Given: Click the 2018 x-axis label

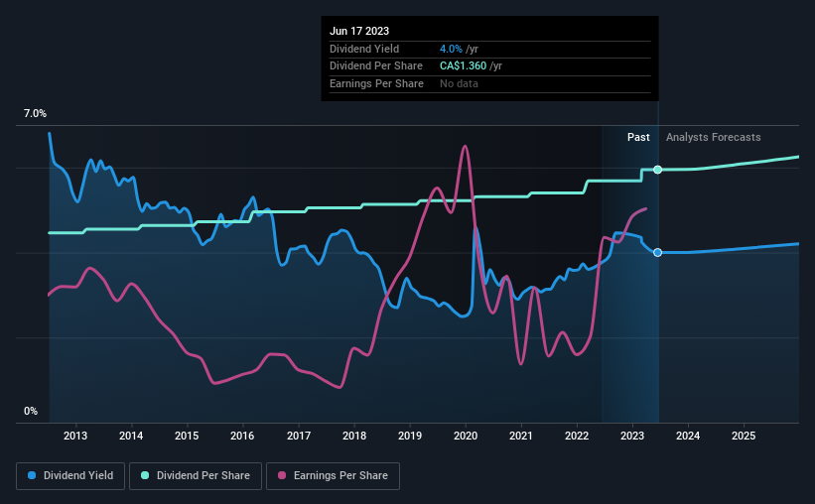Looking at the screenshot, I should coord(354,436).
